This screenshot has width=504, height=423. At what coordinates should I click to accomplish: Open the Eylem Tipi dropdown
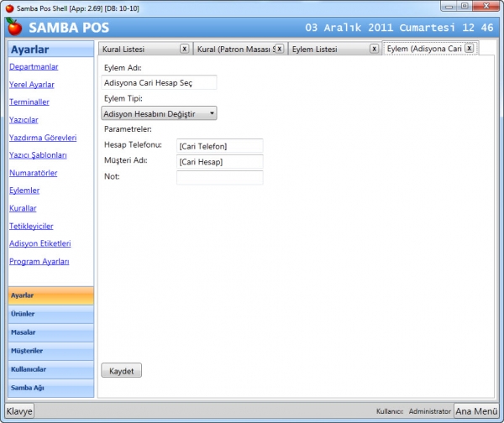pyautogui.click(x=159, y=113)
